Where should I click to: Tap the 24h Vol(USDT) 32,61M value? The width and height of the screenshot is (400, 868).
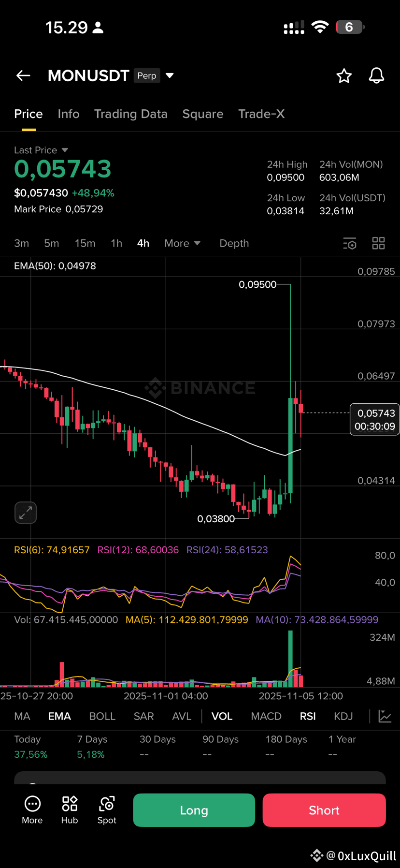click(336, 211)
